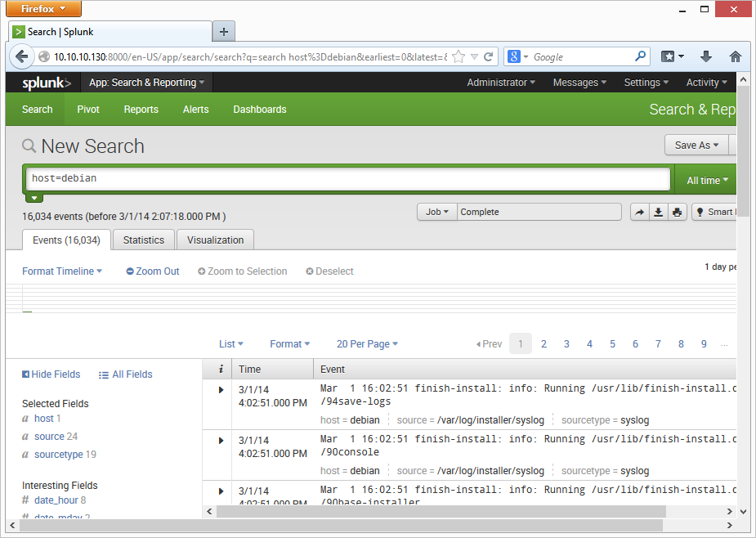Click the Deselect timeline link
Viewport: 756px width, 538px height.
tap(330, 271)
